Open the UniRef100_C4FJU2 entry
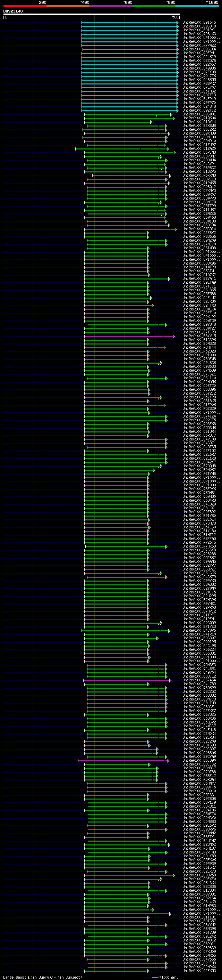 click(x=199, y=298)
